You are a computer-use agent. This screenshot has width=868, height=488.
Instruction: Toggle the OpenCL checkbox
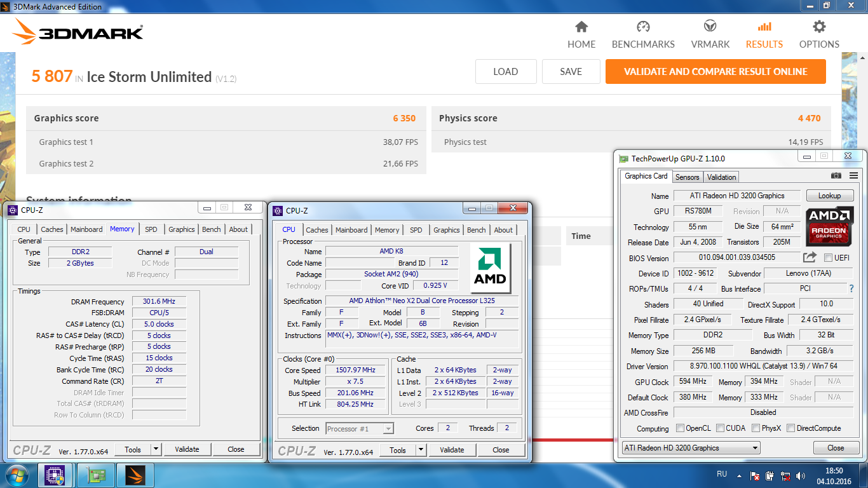(681, 428)
